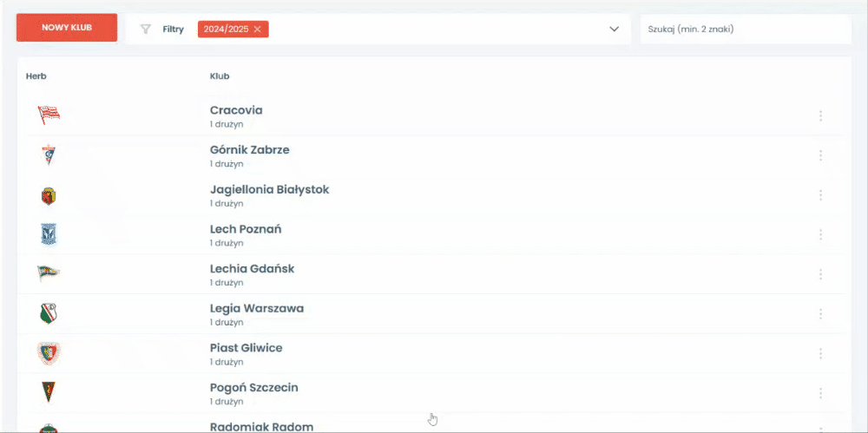This screenshot has height=433, width=868.
Task: Open options menu for Cracovia
Action: click(x=820, y=115)
